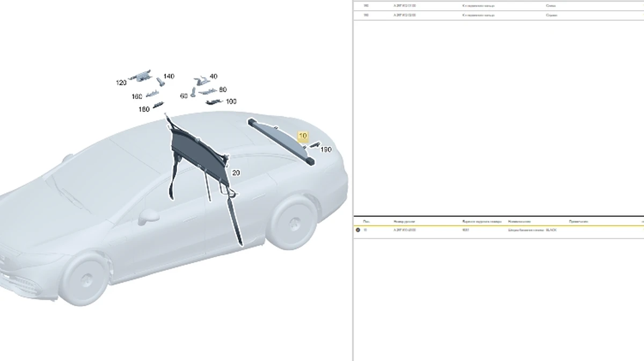
Task: Select callout 180 located below callout 160
Action: [x=144, y=110]
